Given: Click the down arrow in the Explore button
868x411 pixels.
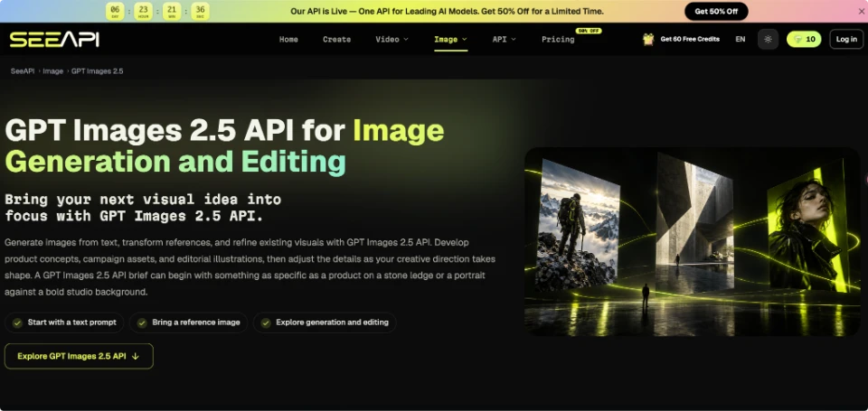Looking at the screenshot, I should (x=136, y=356).
